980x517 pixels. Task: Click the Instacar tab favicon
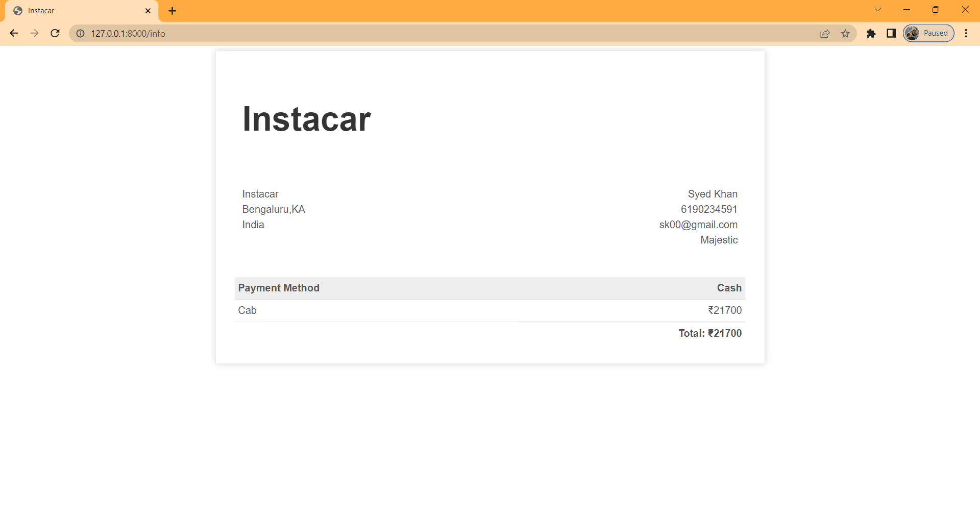(18, 10)
